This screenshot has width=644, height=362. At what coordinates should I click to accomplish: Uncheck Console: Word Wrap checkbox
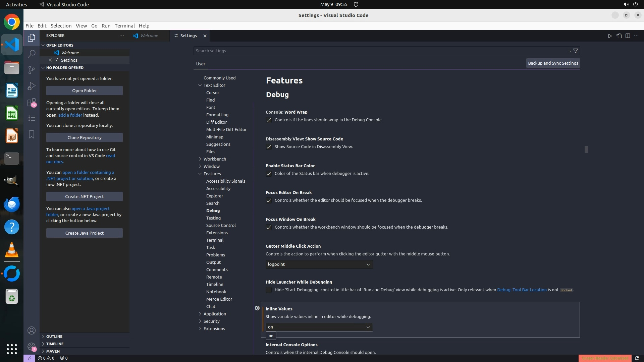click(x=269, y=120)
